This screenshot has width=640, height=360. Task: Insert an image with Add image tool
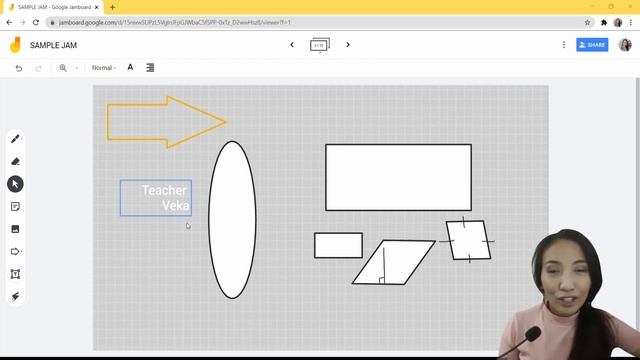(x=15, y=229)
